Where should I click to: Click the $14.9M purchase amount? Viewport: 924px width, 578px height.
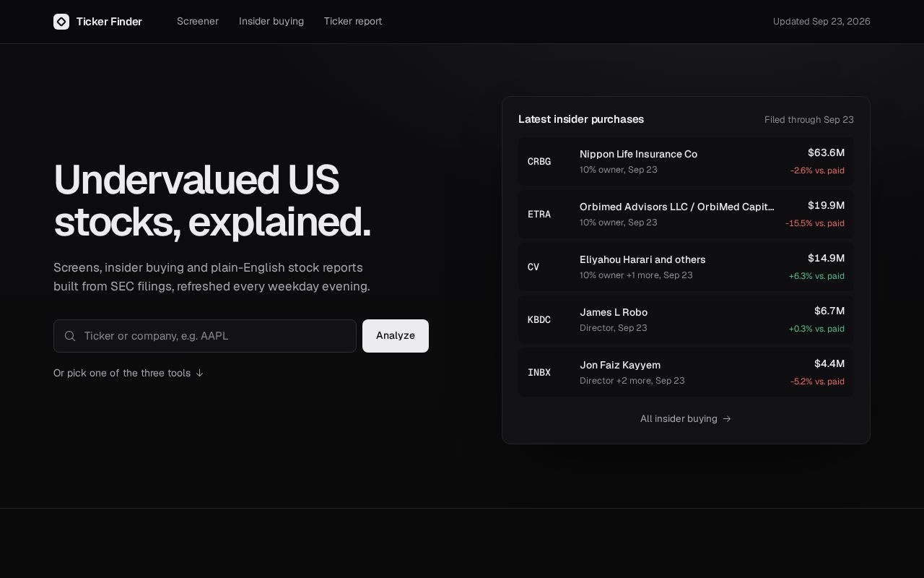click(826, 258)
